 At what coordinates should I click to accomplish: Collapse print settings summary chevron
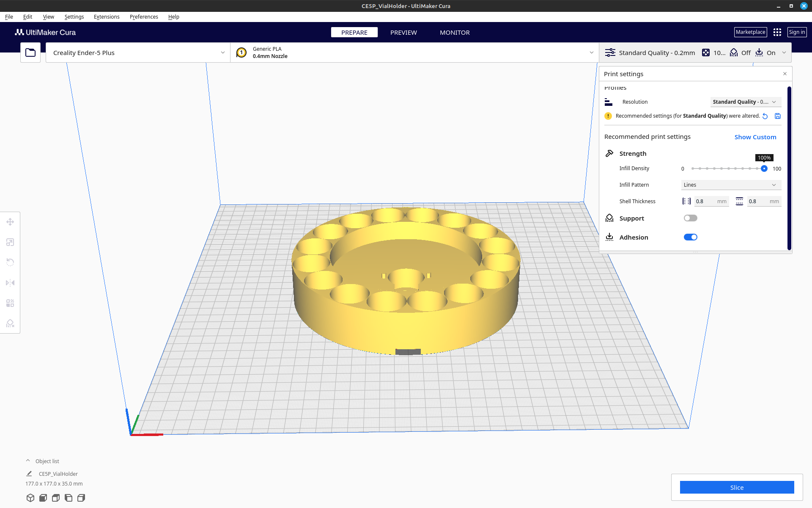click(x=784, y=52)
